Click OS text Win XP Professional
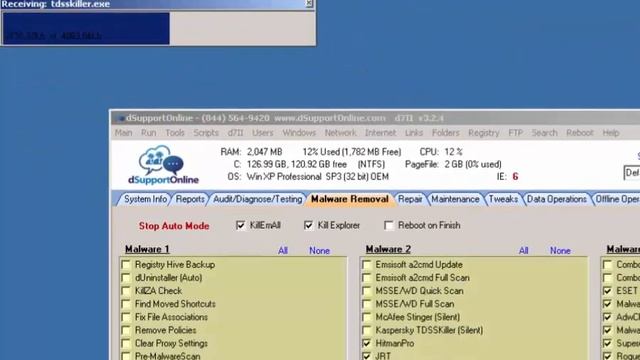640x360 pixels. pyautogui.click(x=284, y=177)
